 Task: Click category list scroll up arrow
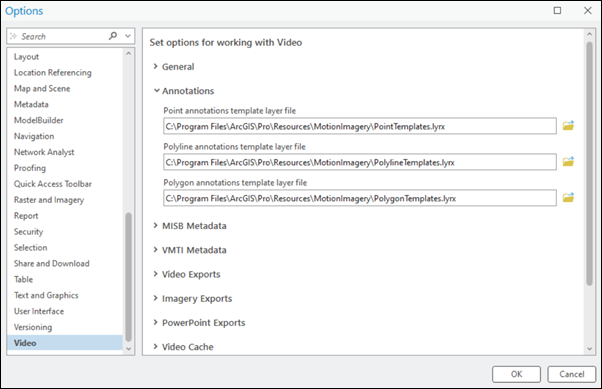[129, 53]
